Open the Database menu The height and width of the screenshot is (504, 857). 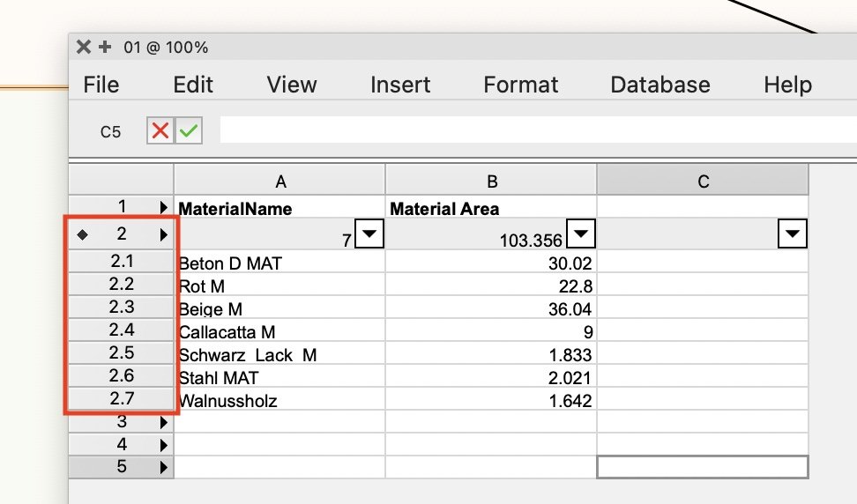click(660, 85)
